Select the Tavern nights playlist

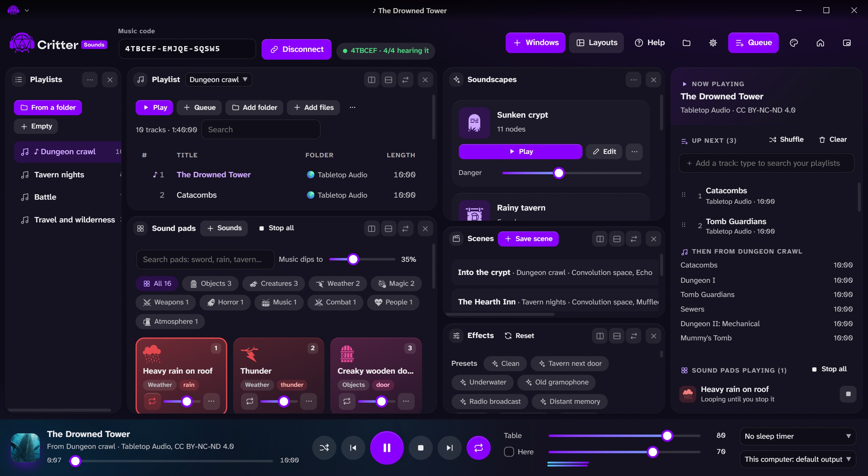click(68, 175)
